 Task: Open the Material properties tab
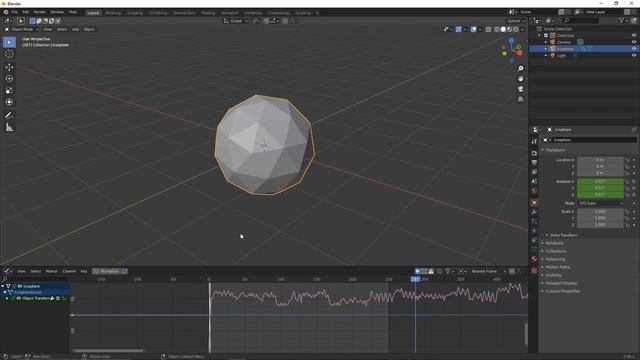tap(534, 259)
